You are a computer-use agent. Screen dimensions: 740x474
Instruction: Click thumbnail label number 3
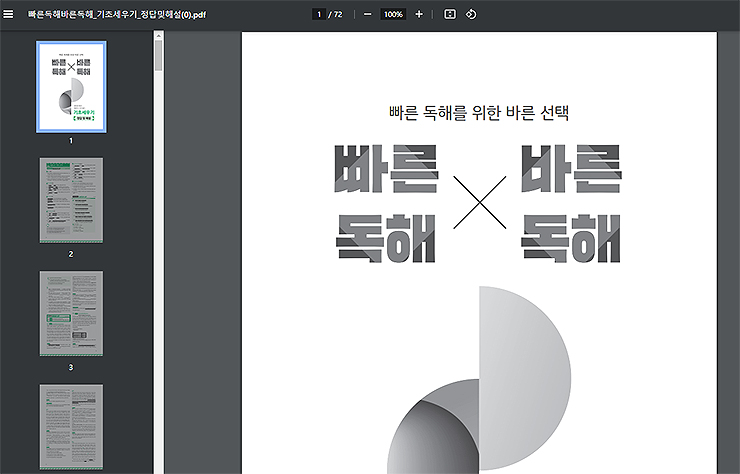coord(71,367)
